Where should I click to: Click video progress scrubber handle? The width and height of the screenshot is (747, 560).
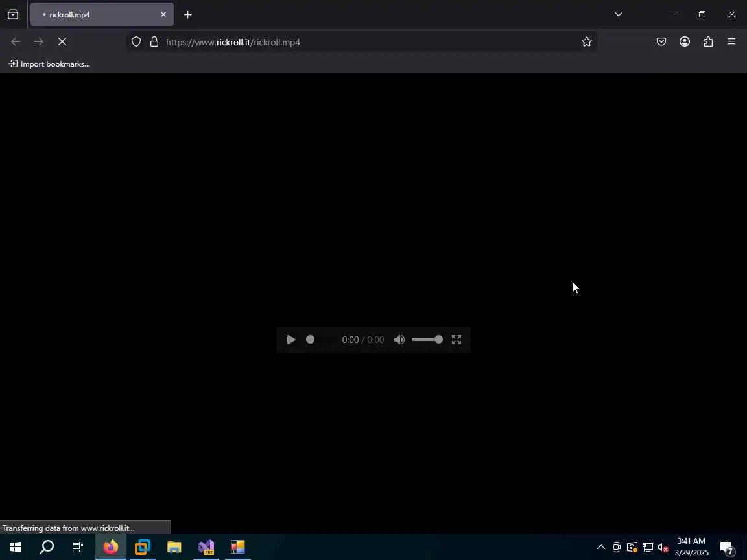310,340
